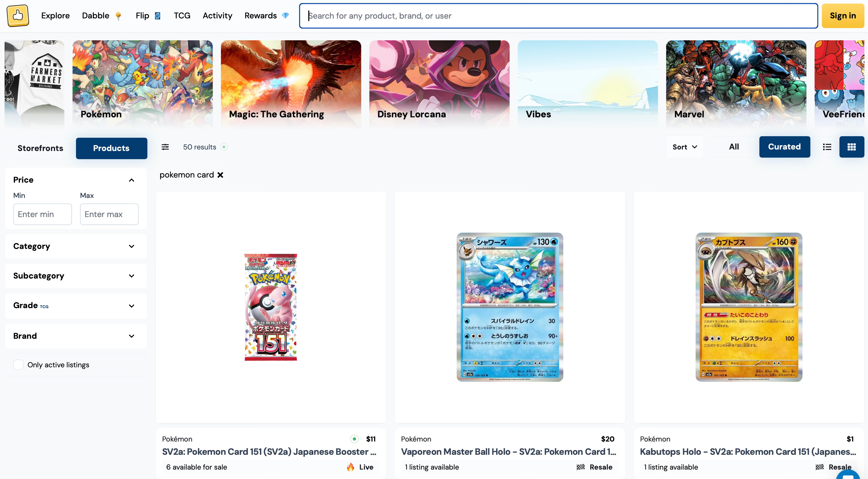Switch to list view layout
Screen dimensions: 868x479
[827, 147]
